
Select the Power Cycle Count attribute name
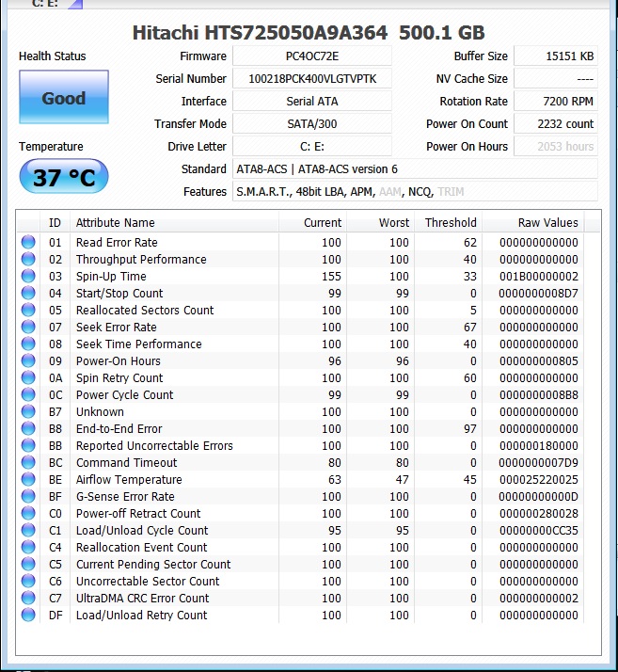pos(124,395)
